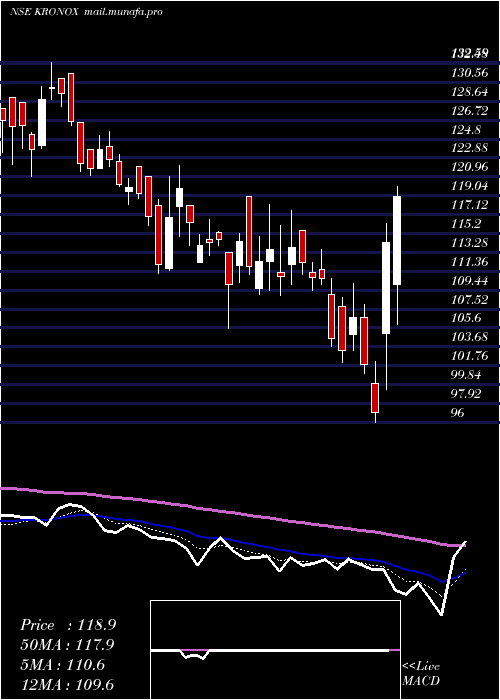Click the 119.04 price axis label
The width and height of the screenshot is (500, 700).
pyautogui.click(x=470, y=186)
